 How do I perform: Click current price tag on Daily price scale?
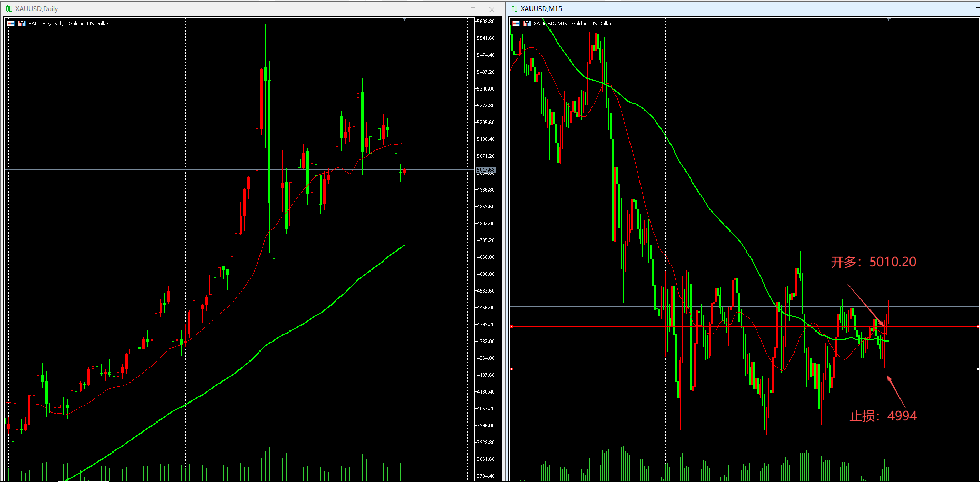486,170
